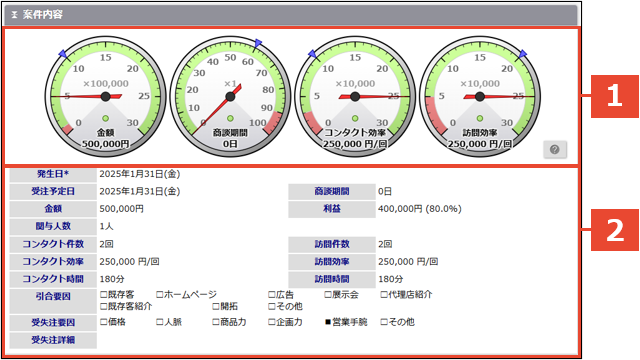Check the 人脈 checkbox
Image resolution: width=640 pixels, height=360 pixels.
point(160,322)
